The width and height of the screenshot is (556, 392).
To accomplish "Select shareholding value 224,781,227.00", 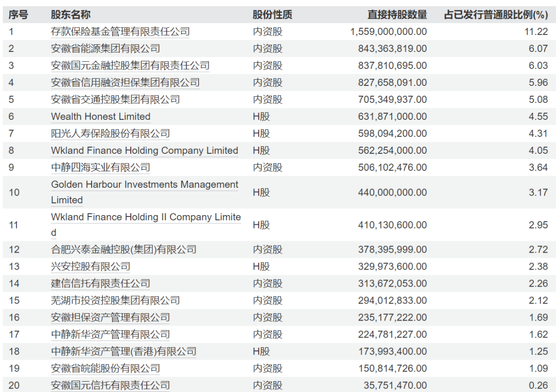I will [392, 335].
